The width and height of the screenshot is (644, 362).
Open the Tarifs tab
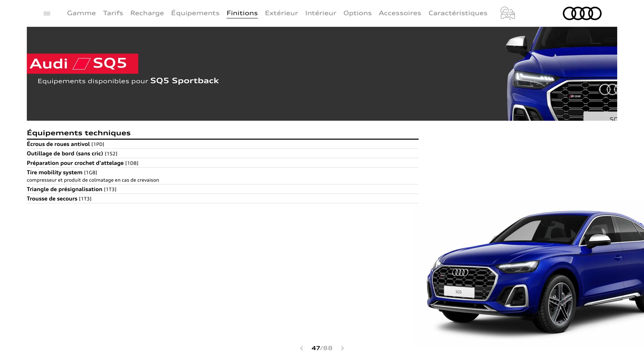pyautogui.click(x=113, y=13)
